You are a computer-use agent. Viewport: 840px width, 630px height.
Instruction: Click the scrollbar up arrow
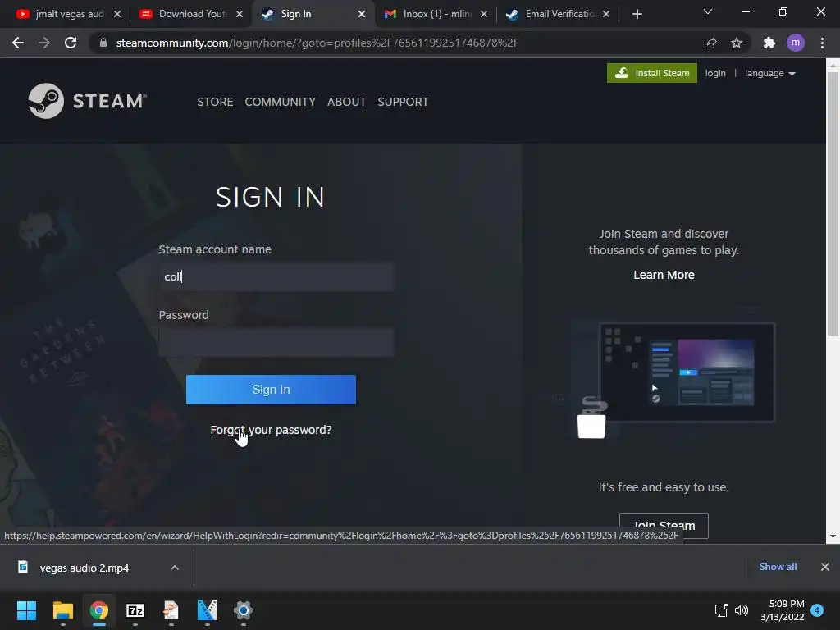[x=833, y=64]
